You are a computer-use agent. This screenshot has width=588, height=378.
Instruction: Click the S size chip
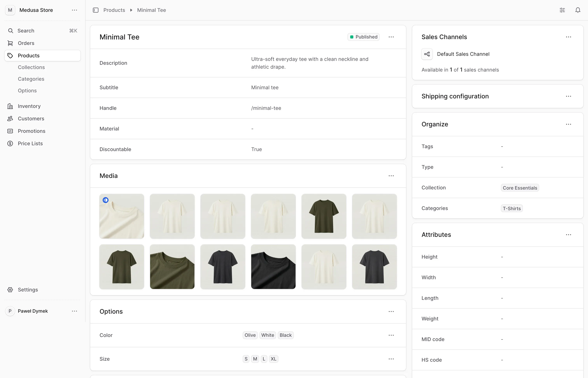point(246,359)
